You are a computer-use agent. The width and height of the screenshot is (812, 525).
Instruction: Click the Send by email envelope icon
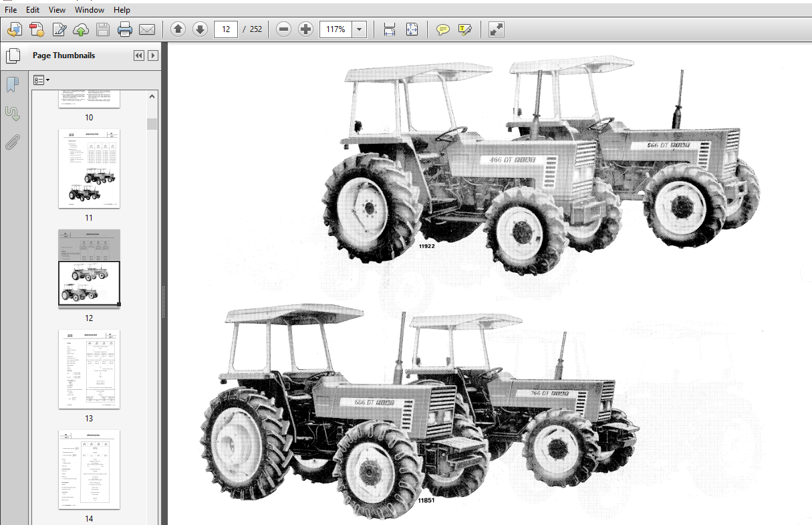147,29
